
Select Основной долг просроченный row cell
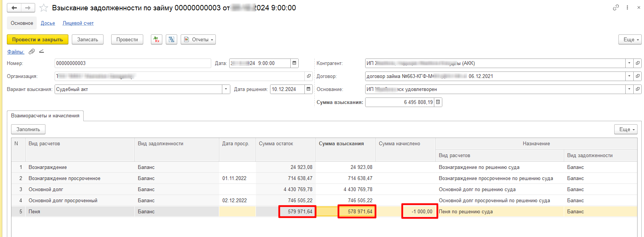point(80,200)
